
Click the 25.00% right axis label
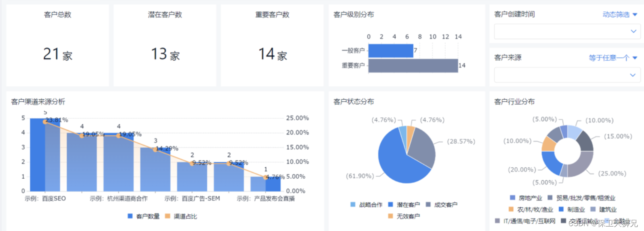(x=297, y=118)
